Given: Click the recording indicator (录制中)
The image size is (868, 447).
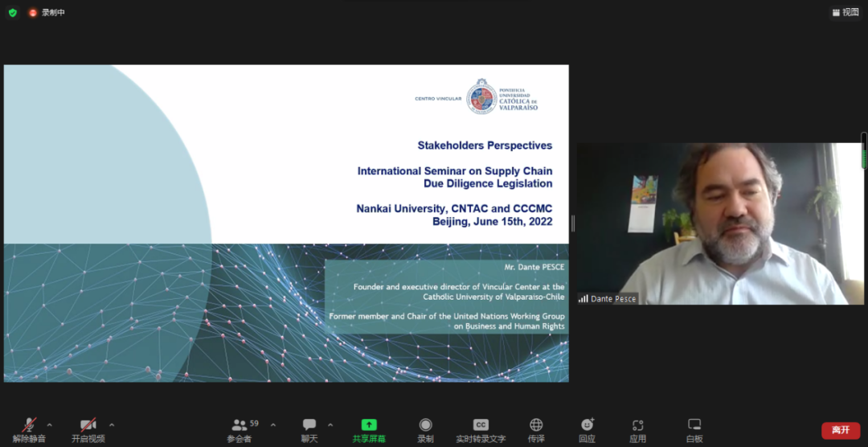Looking at the screenshot, I should [47, 13].
